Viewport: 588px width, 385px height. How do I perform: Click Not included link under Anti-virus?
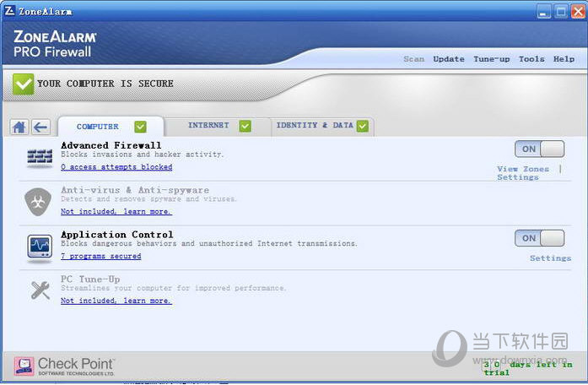[116, 212]
